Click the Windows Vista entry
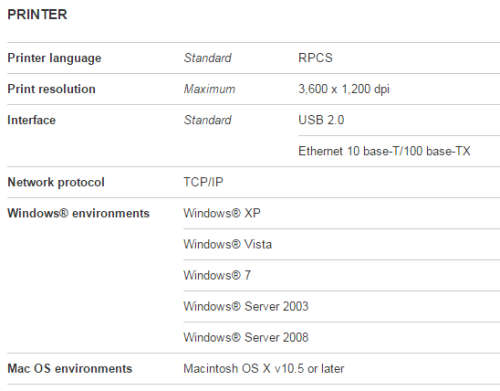Screen dimensions: 500x391 228,244
